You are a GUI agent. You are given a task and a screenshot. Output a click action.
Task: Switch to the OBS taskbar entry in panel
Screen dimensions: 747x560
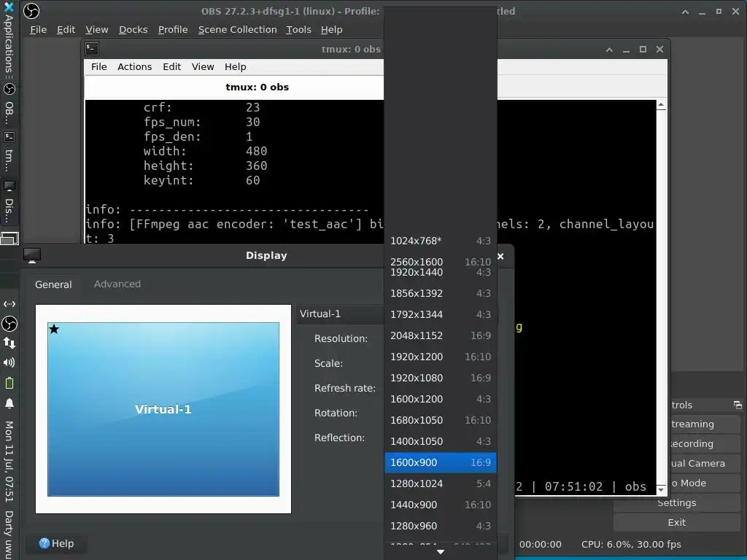(x=9, y=105)
